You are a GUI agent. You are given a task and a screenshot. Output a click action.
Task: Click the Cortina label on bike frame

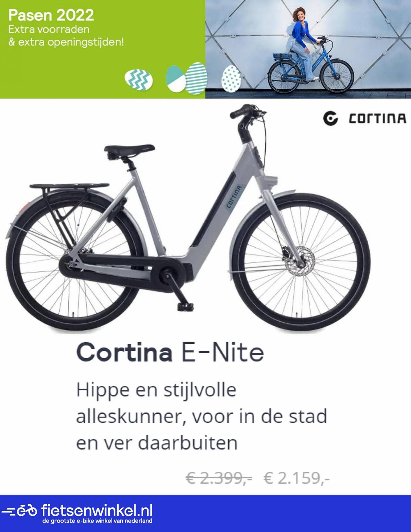[x=233, y=197]
